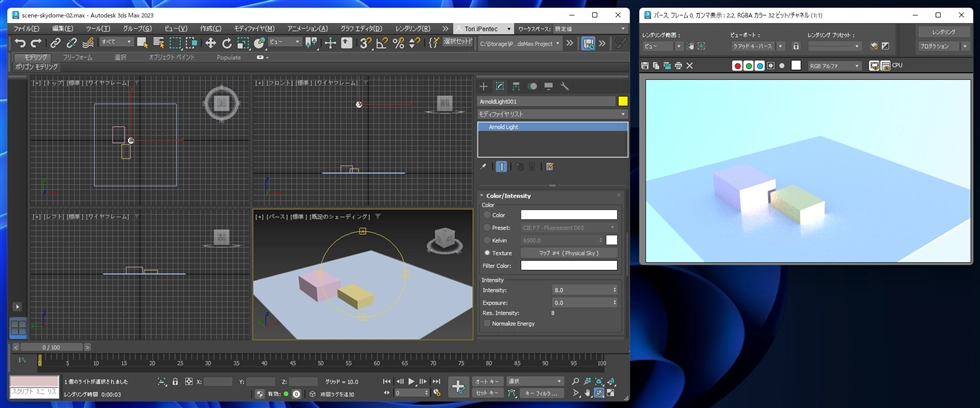
Task: Open the Utilities wrench tab in command panel
Action: [564, 86]
